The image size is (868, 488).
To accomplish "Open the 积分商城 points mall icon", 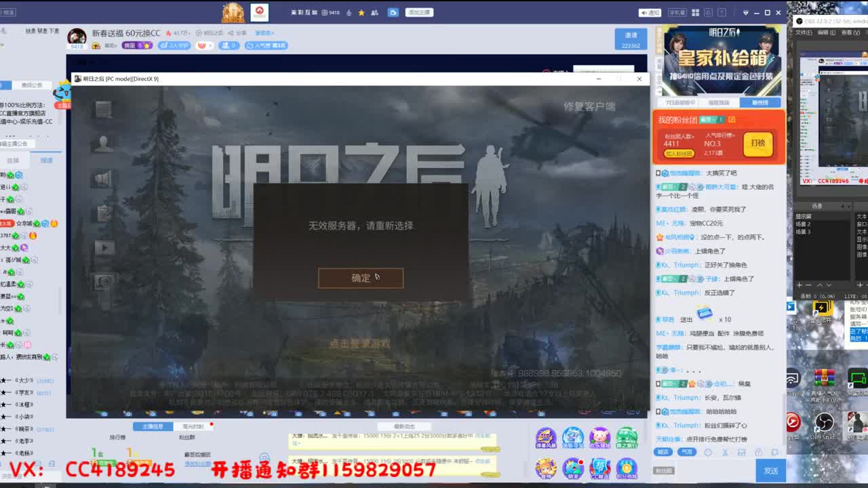I will [627, 468].
